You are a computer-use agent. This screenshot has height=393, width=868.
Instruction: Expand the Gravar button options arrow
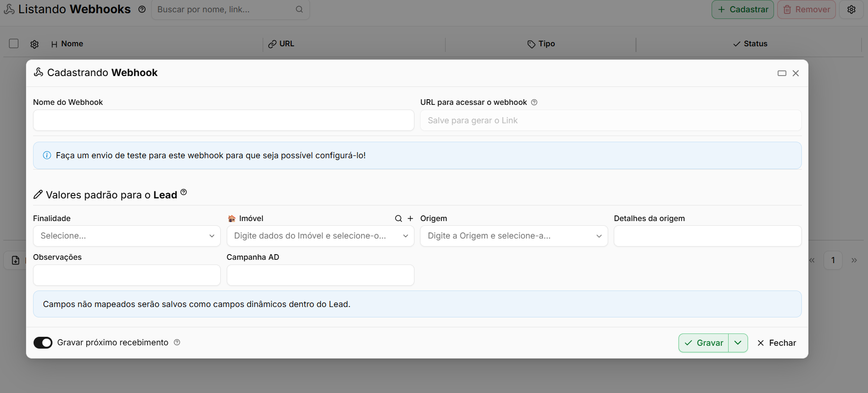(x=738, y=343)
